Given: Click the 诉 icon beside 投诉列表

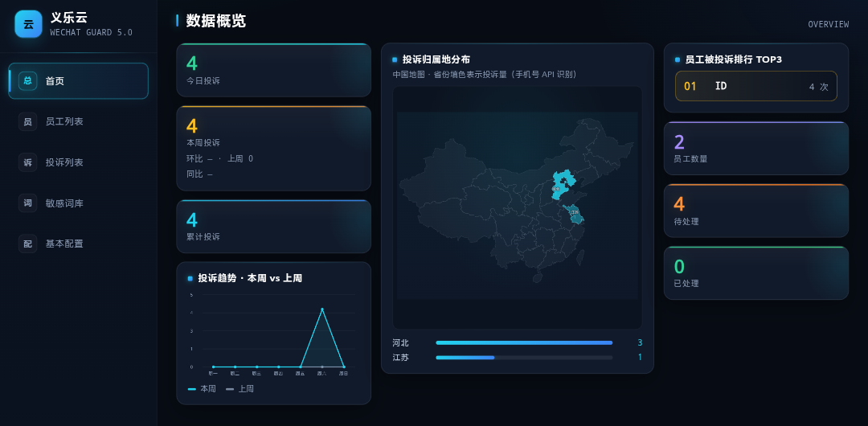Looking at the screenshot, I should (x=27, y=162).
